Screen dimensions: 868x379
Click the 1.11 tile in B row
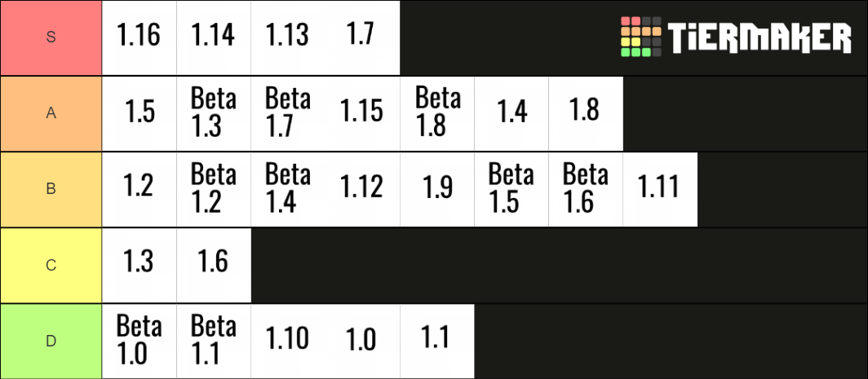(661, 189)
